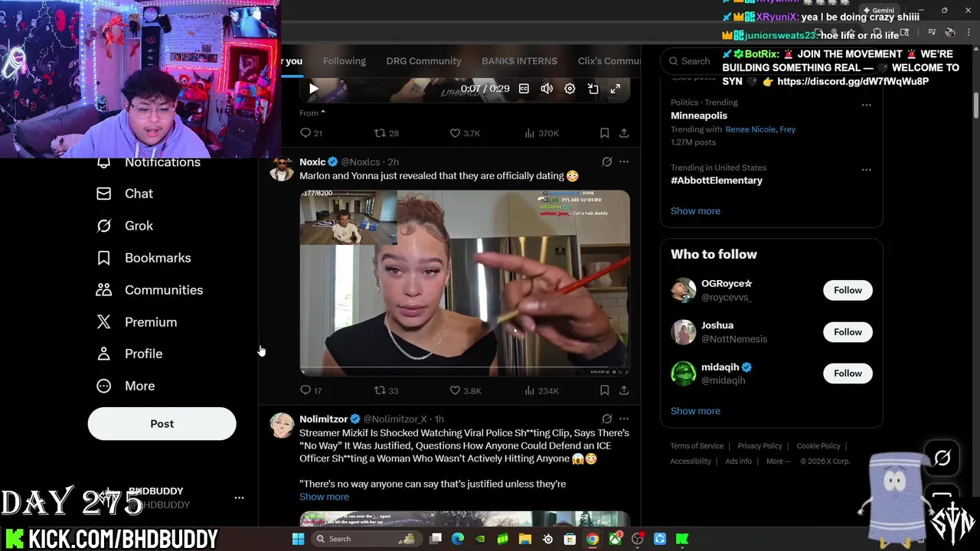Follow Joshua @NottNemesis

[848, 332]
